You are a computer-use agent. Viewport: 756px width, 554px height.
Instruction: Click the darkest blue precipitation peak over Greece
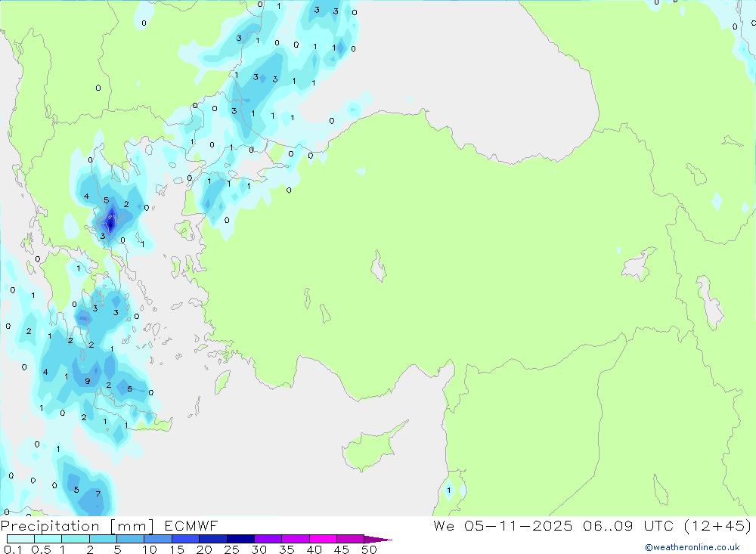click(x=111, y=223)
